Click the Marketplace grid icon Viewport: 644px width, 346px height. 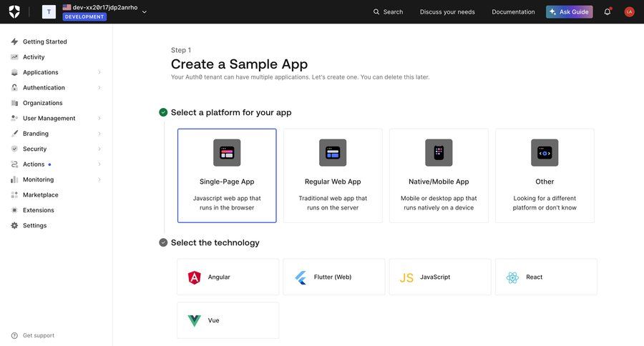pyautogui.click(x=14, y=195)
